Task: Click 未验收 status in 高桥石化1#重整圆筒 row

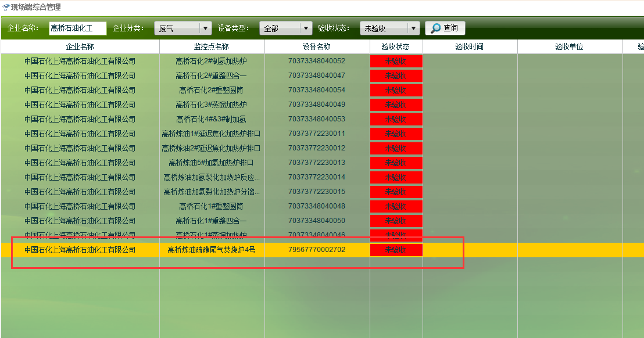Action: 396,206
